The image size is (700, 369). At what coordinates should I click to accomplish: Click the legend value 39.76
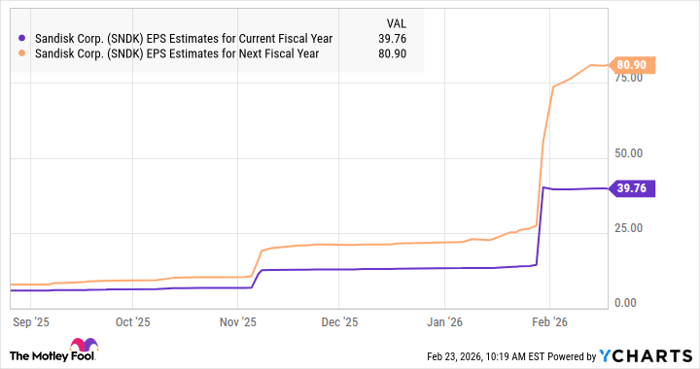pyautogui.click(x=392, y=39)
